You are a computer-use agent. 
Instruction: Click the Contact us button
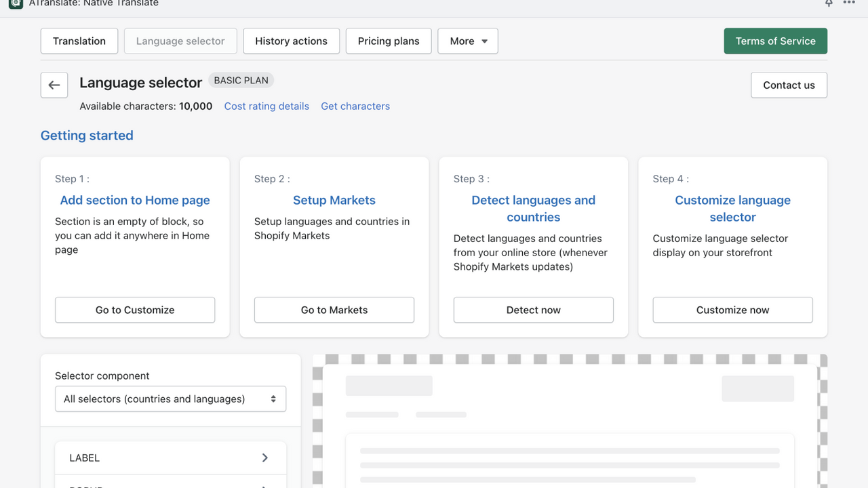point(788,85)
